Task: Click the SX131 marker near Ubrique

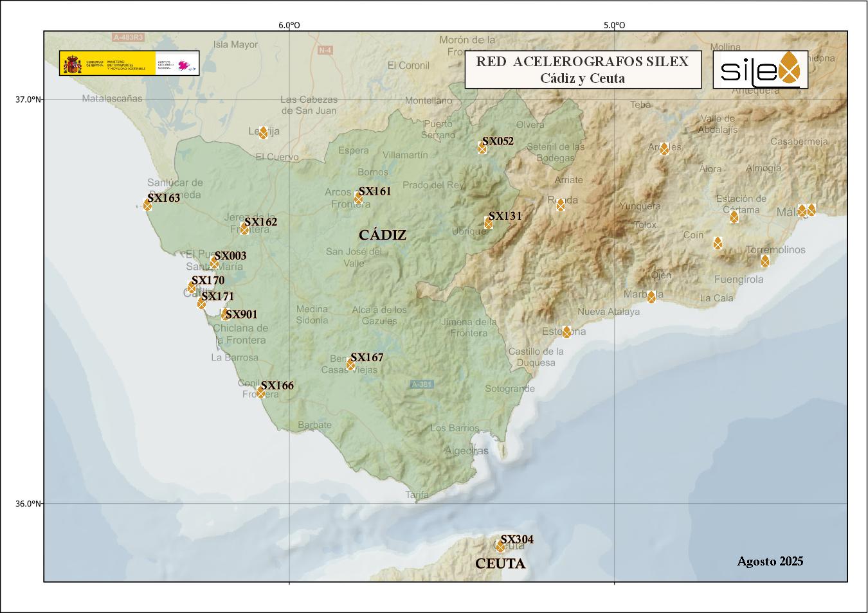Action: pyautogui.click(x=489, y=223)
